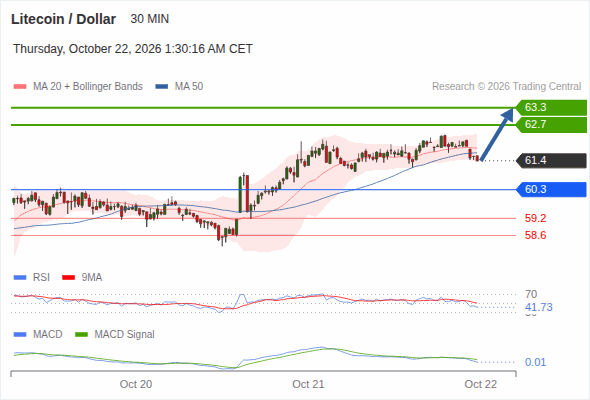590x400 pixels.
Task: Click the MACD Signal green legend marker
Action: coord(81,334)
